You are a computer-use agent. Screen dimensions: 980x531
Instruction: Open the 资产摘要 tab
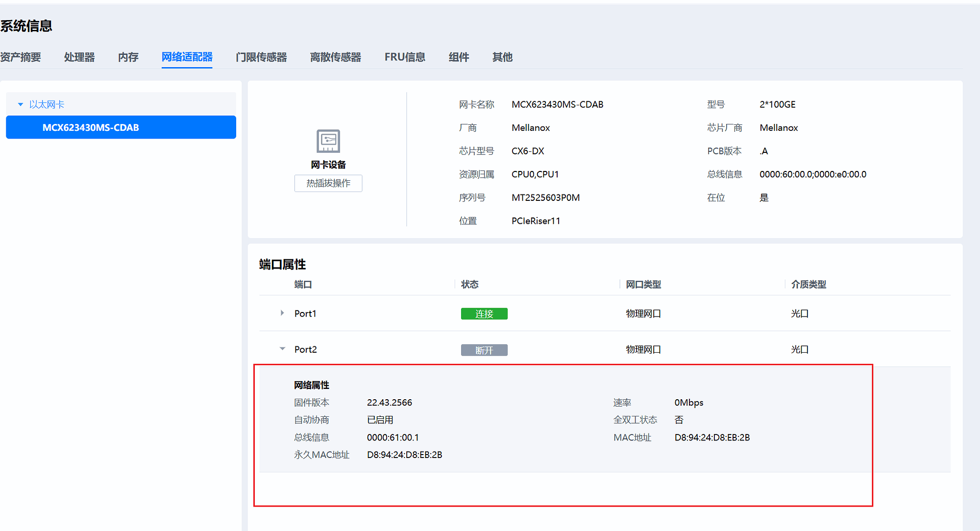click(21, 57)
